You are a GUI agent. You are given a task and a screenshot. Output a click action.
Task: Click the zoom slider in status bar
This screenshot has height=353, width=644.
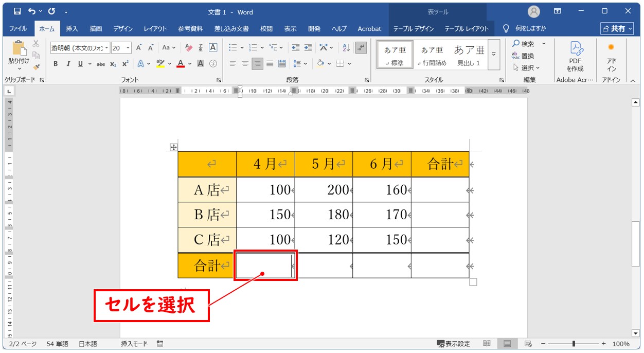pos(574,344)
